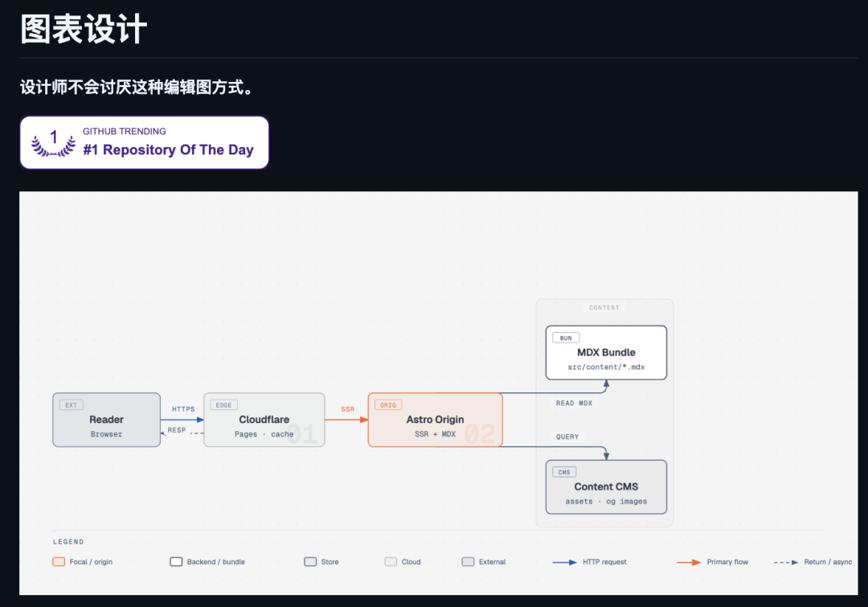Click the 'assets · og images' text
This screenshot has width=868, height=607.
606,501
